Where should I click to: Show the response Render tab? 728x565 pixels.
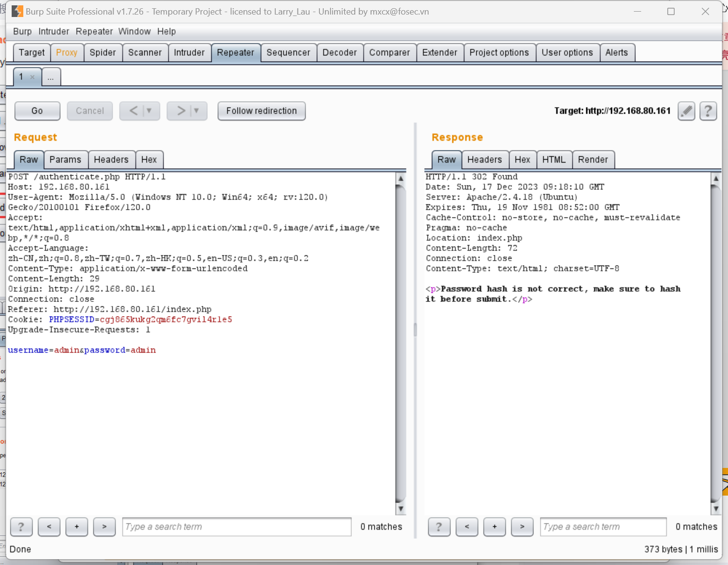coord(593,160)
